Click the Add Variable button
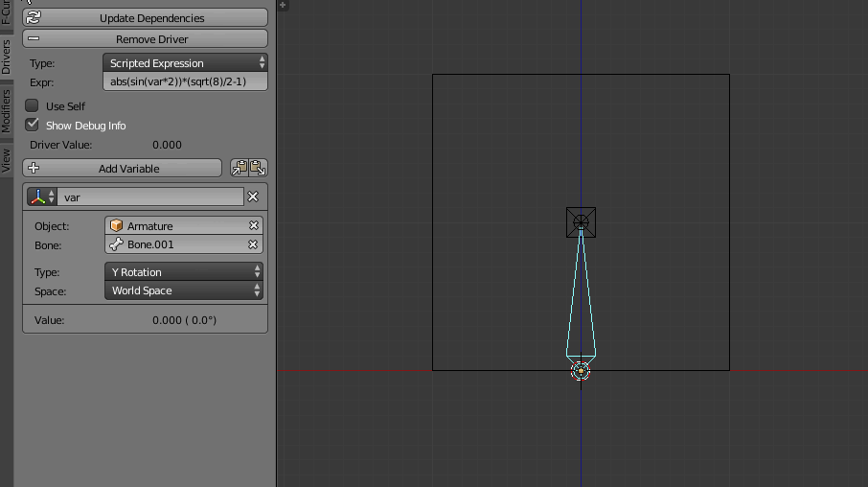Viewport: 868px width, 487px height. click(122, 168)
